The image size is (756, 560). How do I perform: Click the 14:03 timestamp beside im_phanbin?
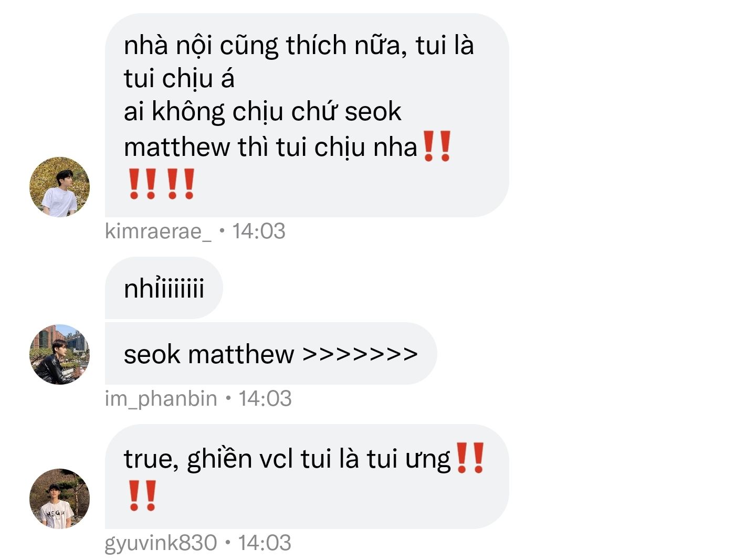pos(265,398)
